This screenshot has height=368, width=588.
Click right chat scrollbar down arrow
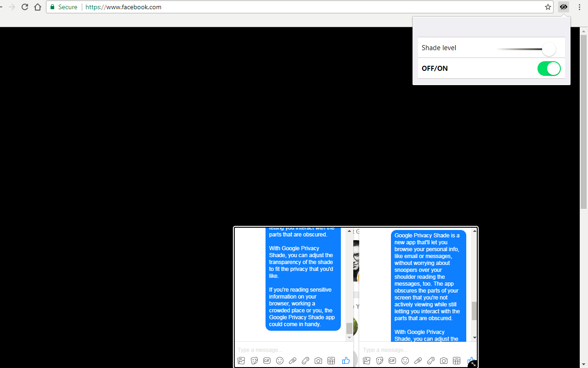coord(475,338)
